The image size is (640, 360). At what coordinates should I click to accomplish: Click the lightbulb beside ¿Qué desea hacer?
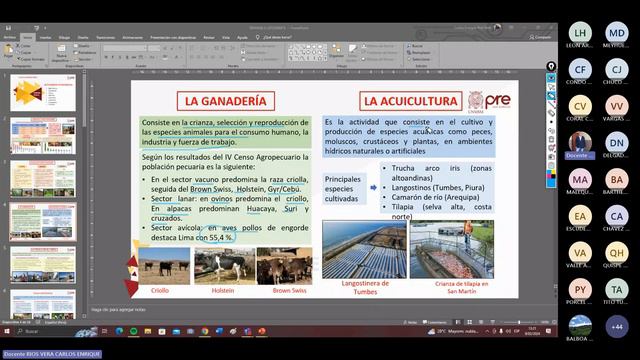pos(258,37)
